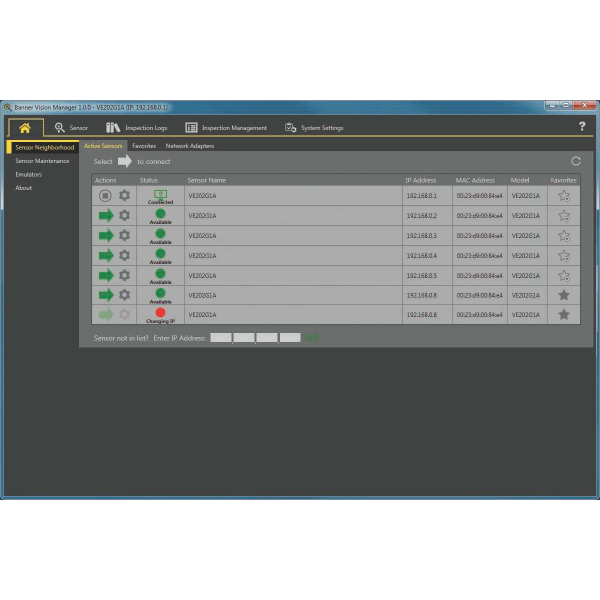
Task: Connect to sensor 192.168.0.5 with green arrow
Action: click(106, 275)
